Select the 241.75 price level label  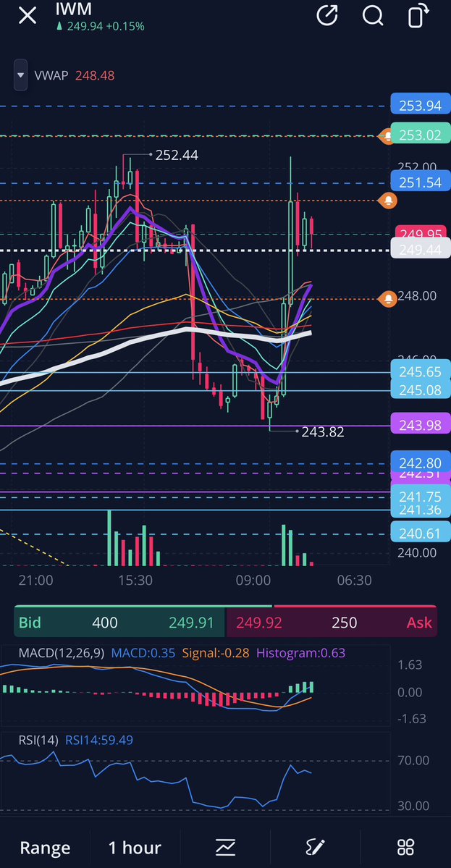(x=420, y=495)
